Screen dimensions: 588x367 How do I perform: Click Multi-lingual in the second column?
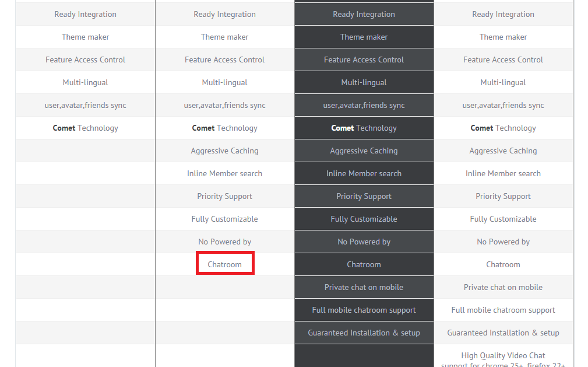[224, 83]
